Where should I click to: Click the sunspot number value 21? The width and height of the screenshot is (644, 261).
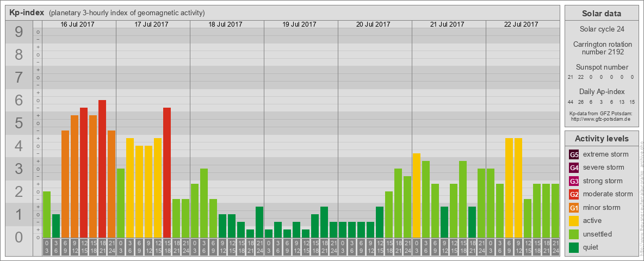click(x=571, y=77)
